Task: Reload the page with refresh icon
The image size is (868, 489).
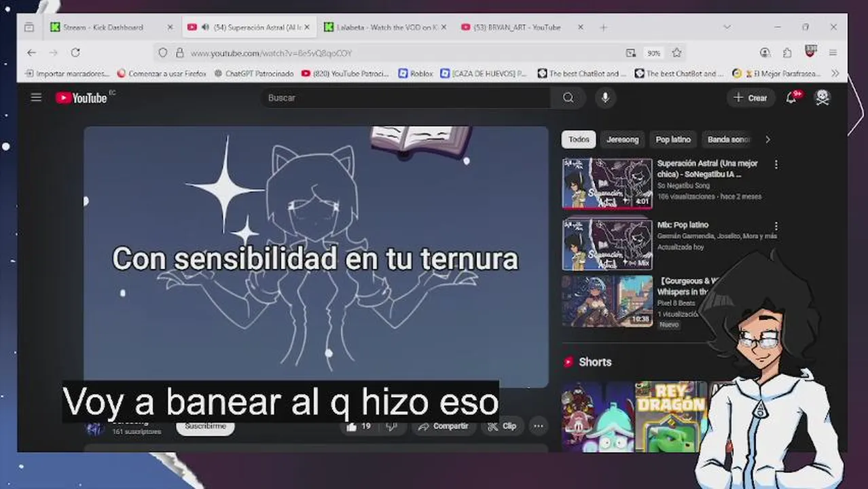Action: (x=75, y=52)
